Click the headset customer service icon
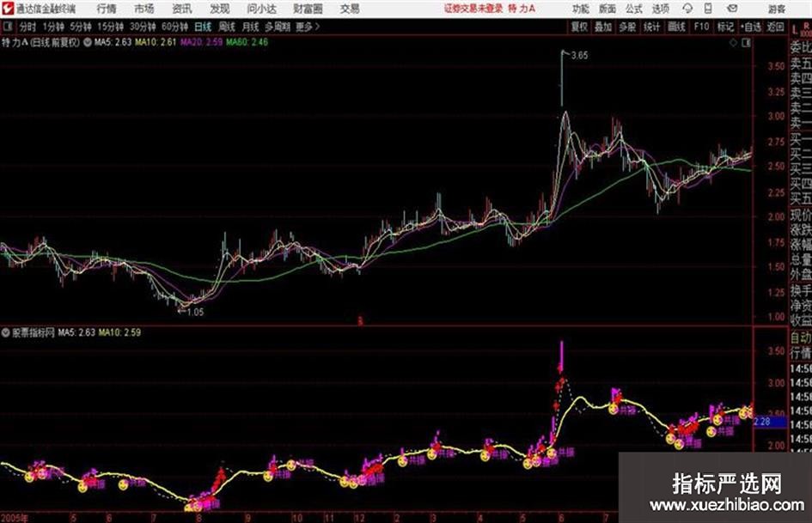The height and width of the screenshot is (523, 812). pyautogui.click(x=687, y=9)
